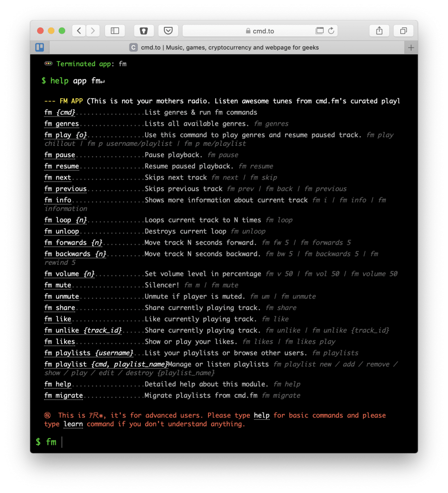Click the underlined help link in red notice

click(x=262, y=415)
